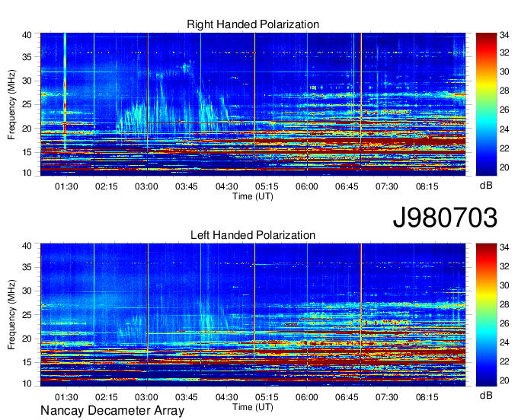Click "Time (UT)" label under left-handed plot
Viewport: 518px width, 420px height.
click(x=253, y=407)
